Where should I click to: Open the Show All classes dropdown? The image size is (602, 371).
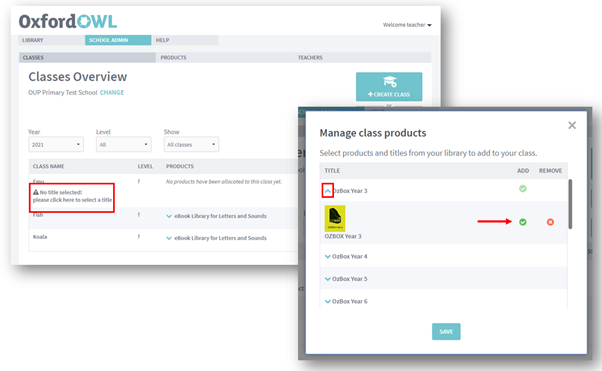[x=191, y=144]
